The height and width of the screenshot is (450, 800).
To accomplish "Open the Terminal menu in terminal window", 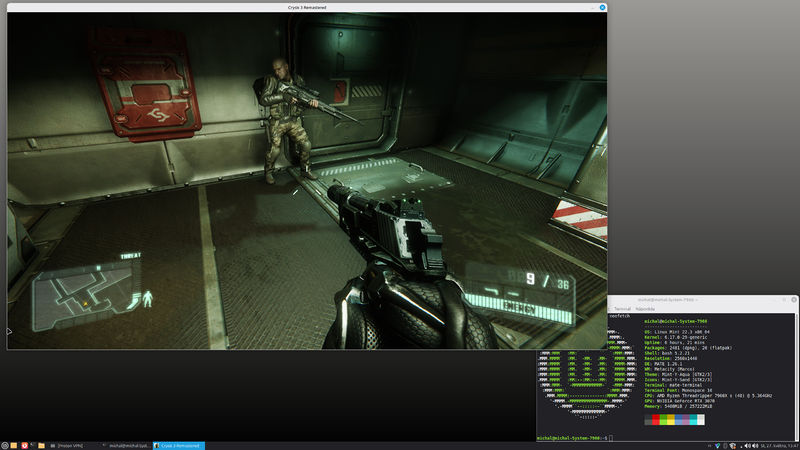I will pos(622,309).
